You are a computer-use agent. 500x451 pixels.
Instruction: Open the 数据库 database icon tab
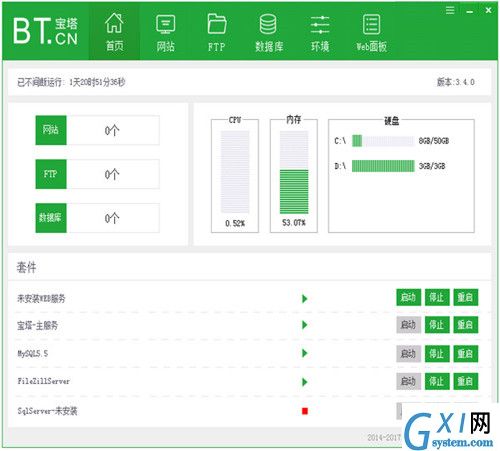click(x=269, y=32)
